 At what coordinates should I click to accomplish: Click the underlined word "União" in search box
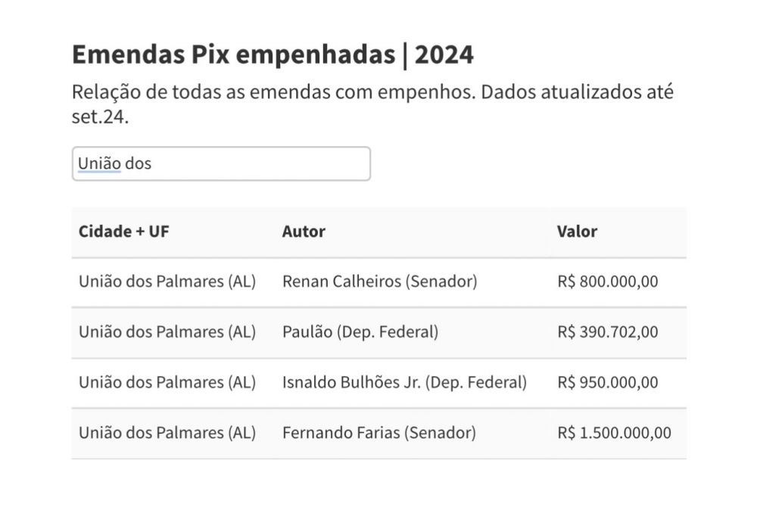pyautogui.click(x=99, y=163)
